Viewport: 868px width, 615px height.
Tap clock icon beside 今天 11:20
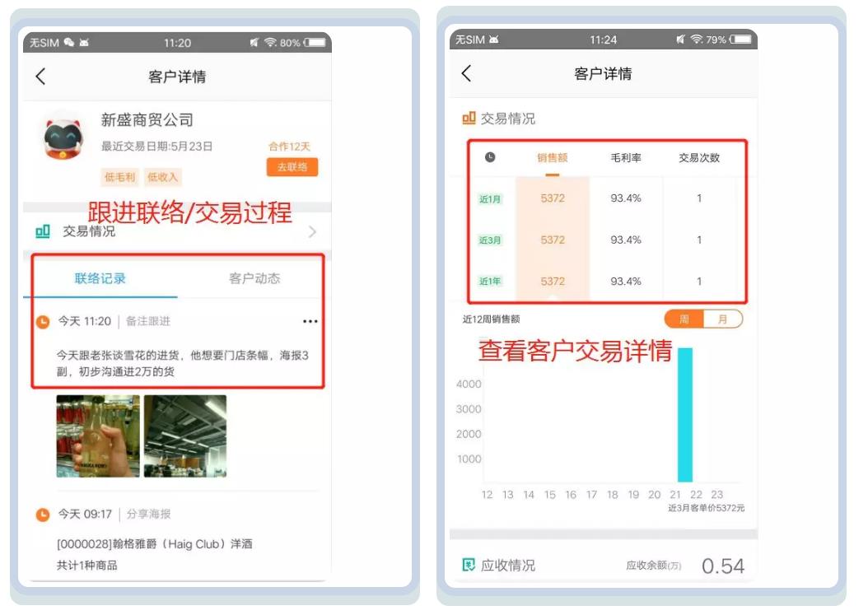pos(43,321)
